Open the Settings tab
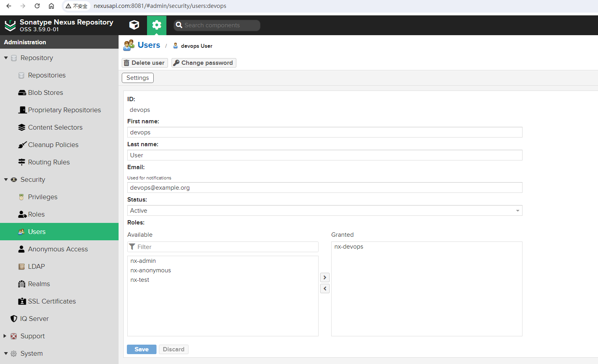 pos(138,78)
